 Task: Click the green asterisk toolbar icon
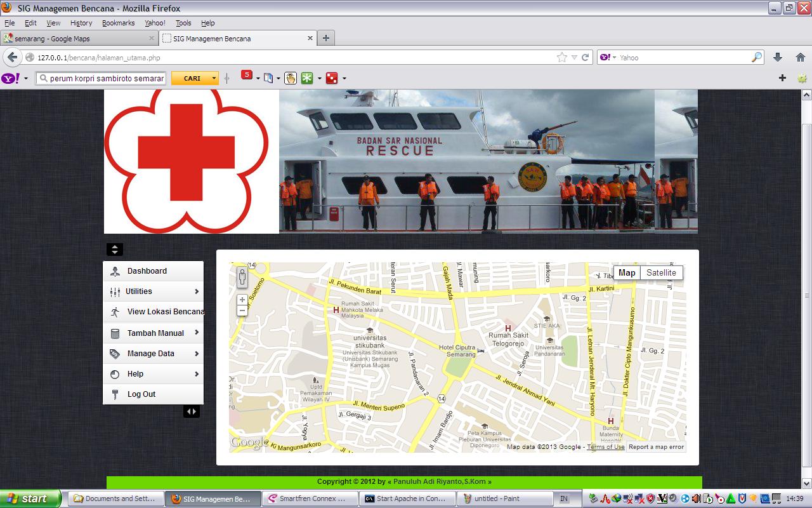(x=307, y=78)
